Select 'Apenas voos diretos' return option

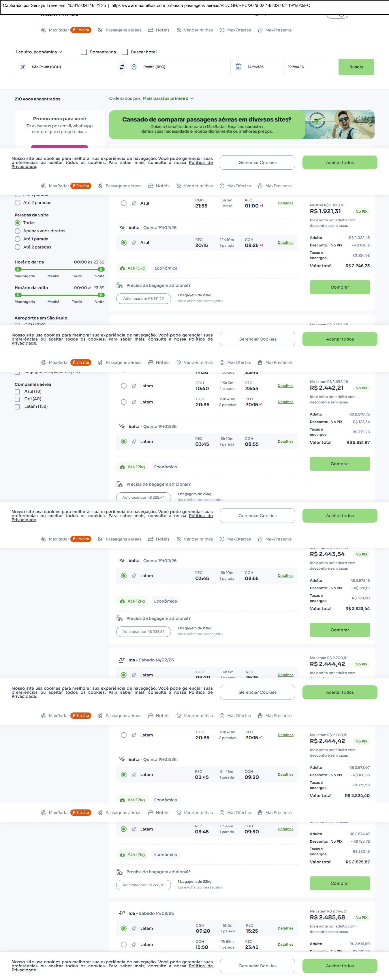pos(18,231)
